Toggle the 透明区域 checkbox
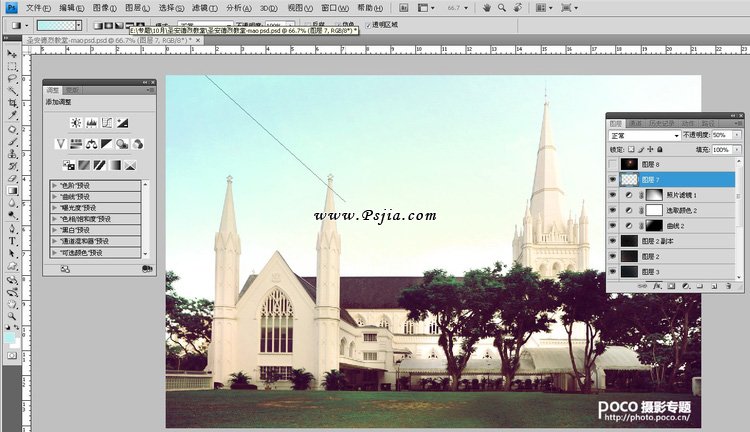The width and height of the screenshot is (750, 432). click(x=366, y=23)
